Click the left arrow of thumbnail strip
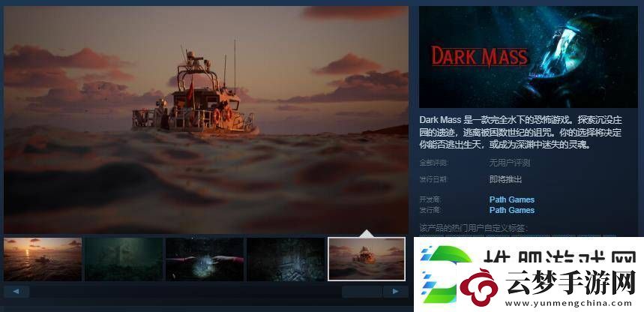 point(16,292)
